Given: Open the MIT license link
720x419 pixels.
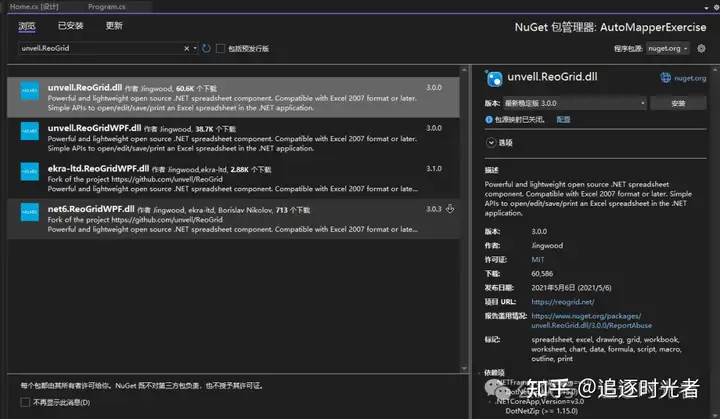Looking at the screenshot, I should point(538,260).
